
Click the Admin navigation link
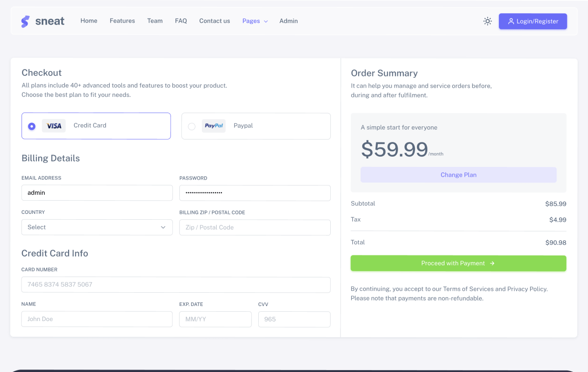point(289,21)
